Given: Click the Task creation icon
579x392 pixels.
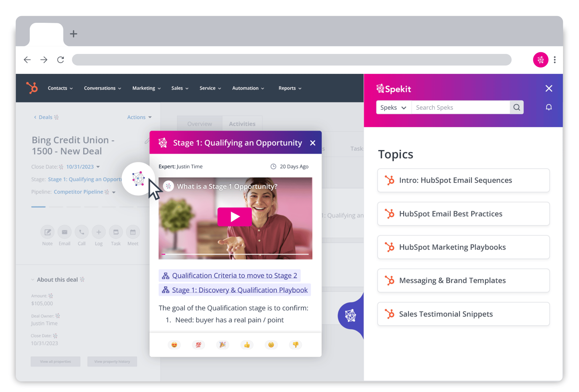Looking at the screenshot, I should (x=116, y=232).
